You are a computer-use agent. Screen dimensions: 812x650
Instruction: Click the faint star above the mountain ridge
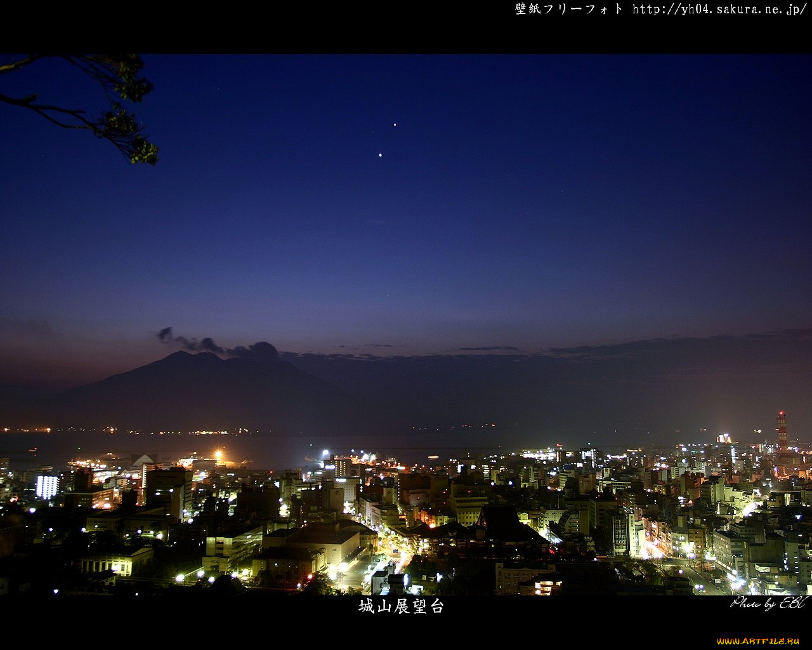388,296
